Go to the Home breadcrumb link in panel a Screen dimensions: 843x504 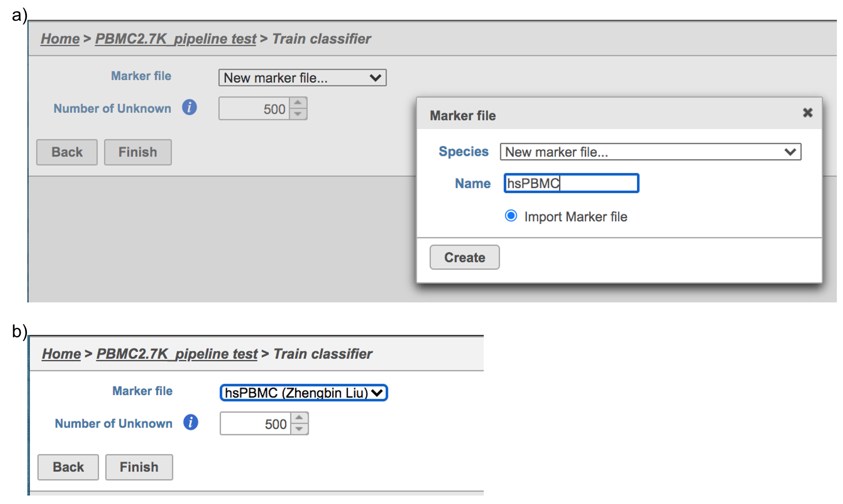point(60,39)
